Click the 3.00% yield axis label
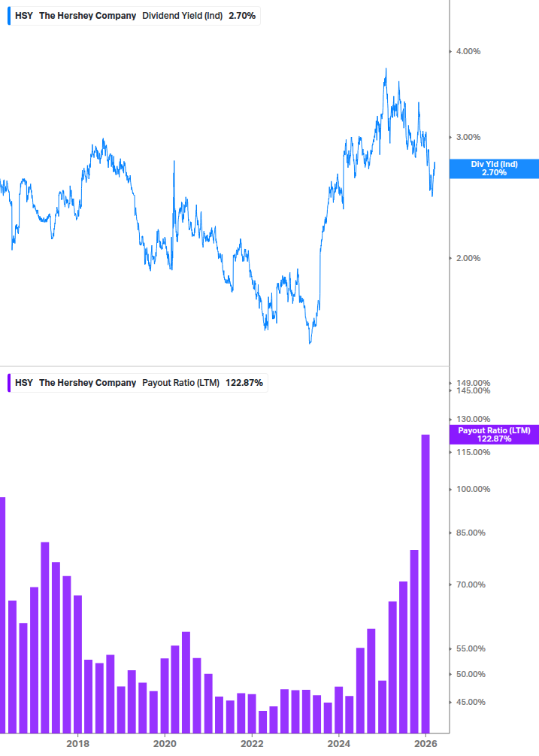539x756 pixels. click(x=468, y=138)
